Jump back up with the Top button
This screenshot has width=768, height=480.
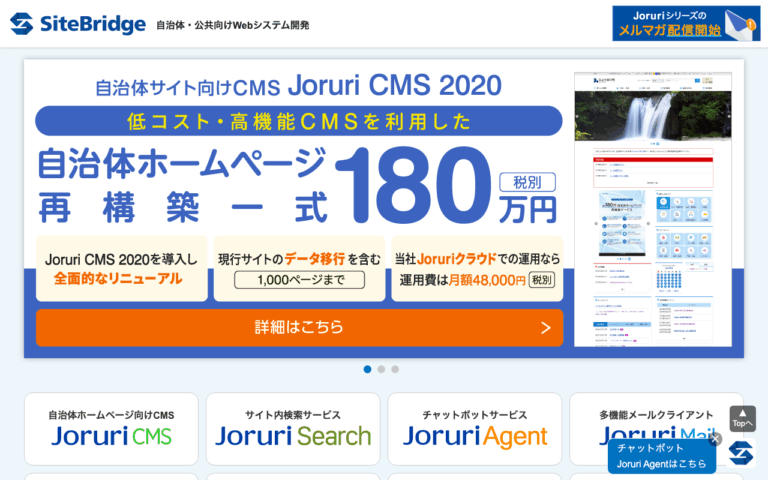(x=743, y=419)
